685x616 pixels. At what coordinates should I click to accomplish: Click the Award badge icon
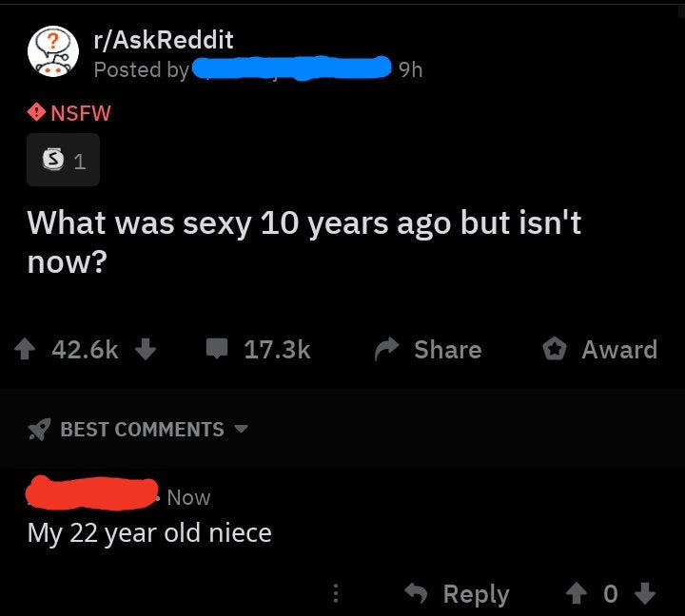[x=554, y=350]
